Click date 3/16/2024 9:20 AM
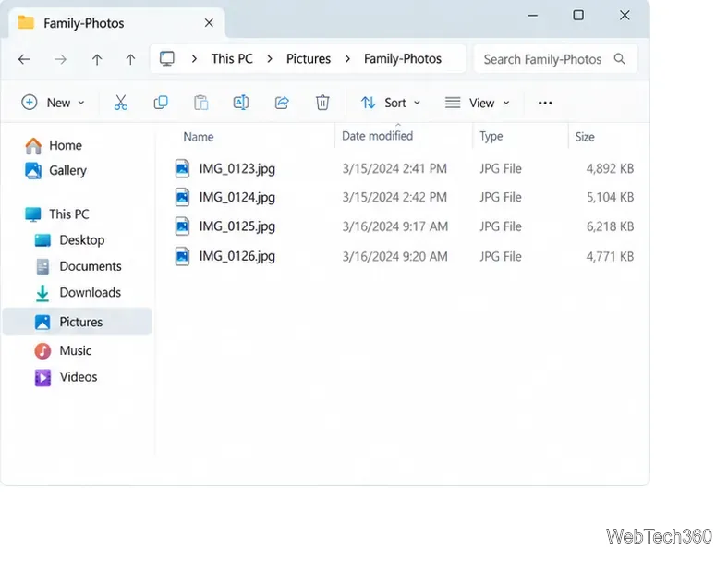Image resolution: width=728 pixels, height=562 pixels. 395,256
